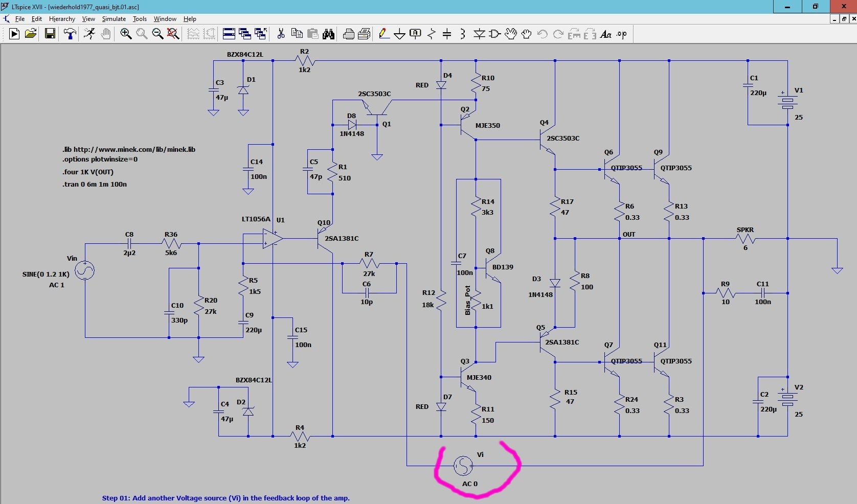This screenshot has width=857, height=504.
Task: Undo the last action with the arrow icon
Action: (x=542, y=34)
